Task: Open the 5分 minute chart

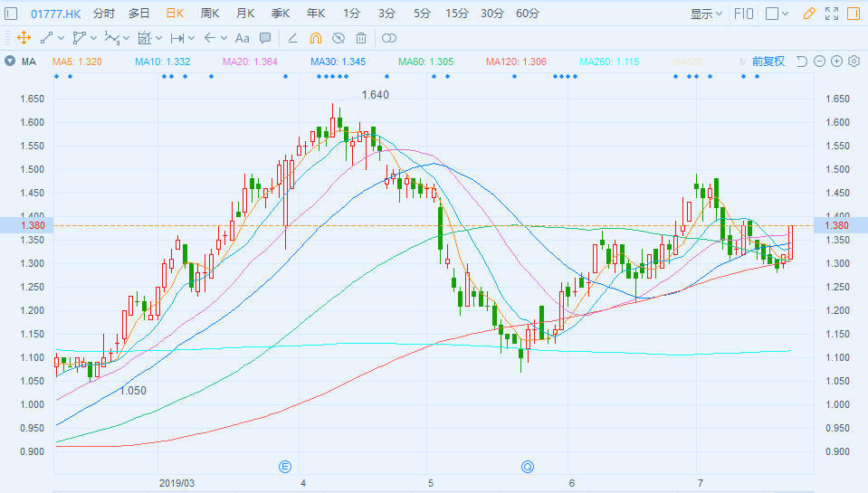Action: coord(422,14)
